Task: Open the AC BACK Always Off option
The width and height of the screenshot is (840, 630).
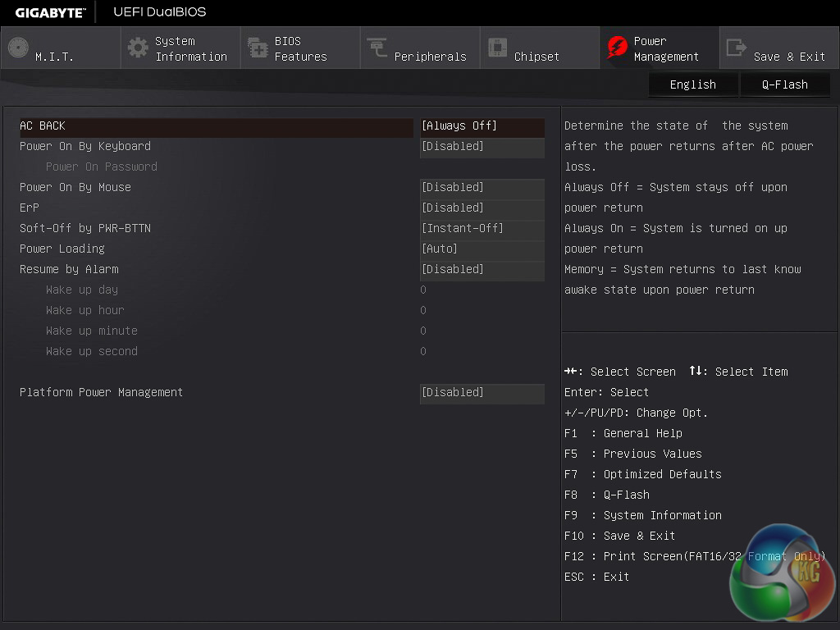Action: 482,126
